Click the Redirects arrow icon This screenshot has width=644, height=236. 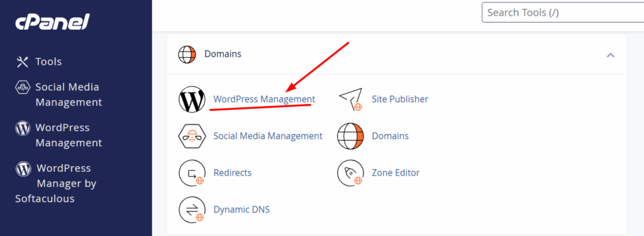[x=192, y=172]
